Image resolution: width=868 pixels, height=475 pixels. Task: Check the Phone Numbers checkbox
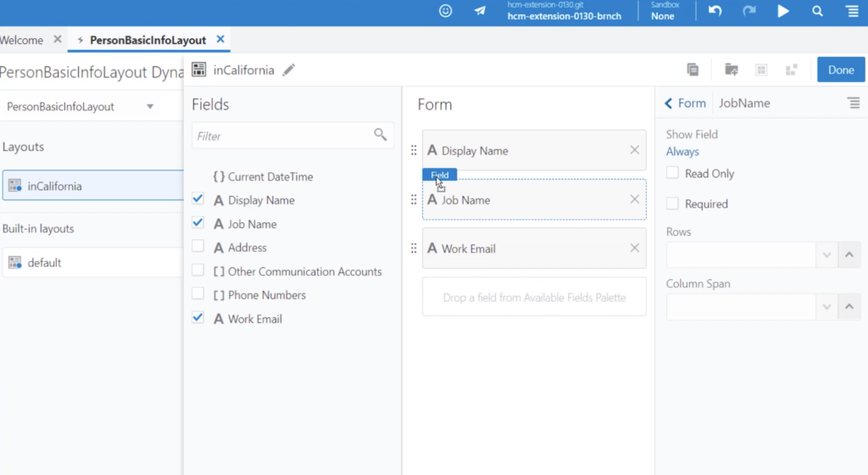(x=198, y=293)
